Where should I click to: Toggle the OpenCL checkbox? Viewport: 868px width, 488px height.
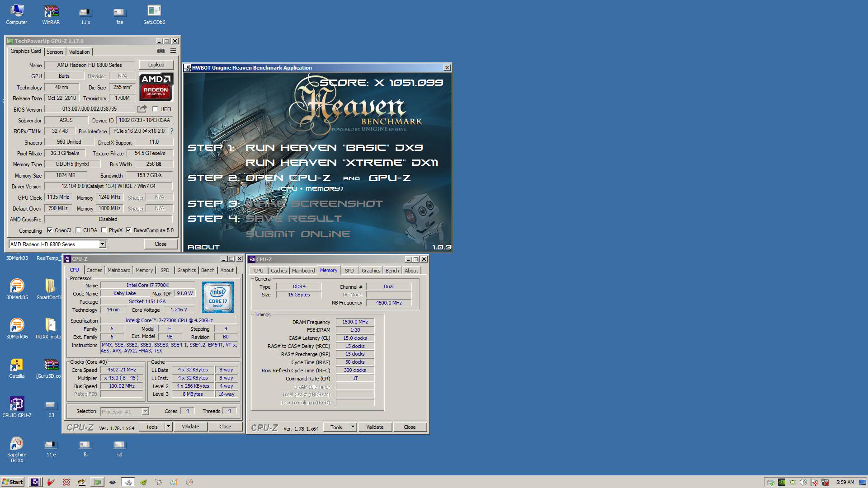50,230
